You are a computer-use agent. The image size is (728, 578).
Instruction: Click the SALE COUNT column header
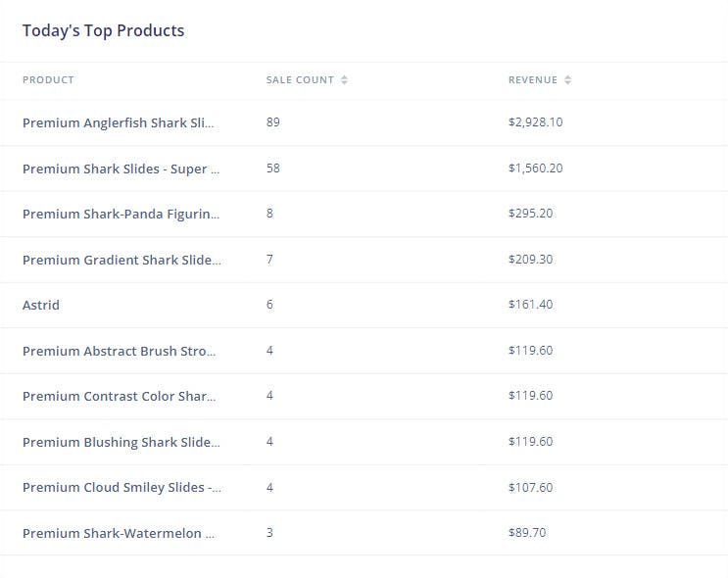point(300,80)
